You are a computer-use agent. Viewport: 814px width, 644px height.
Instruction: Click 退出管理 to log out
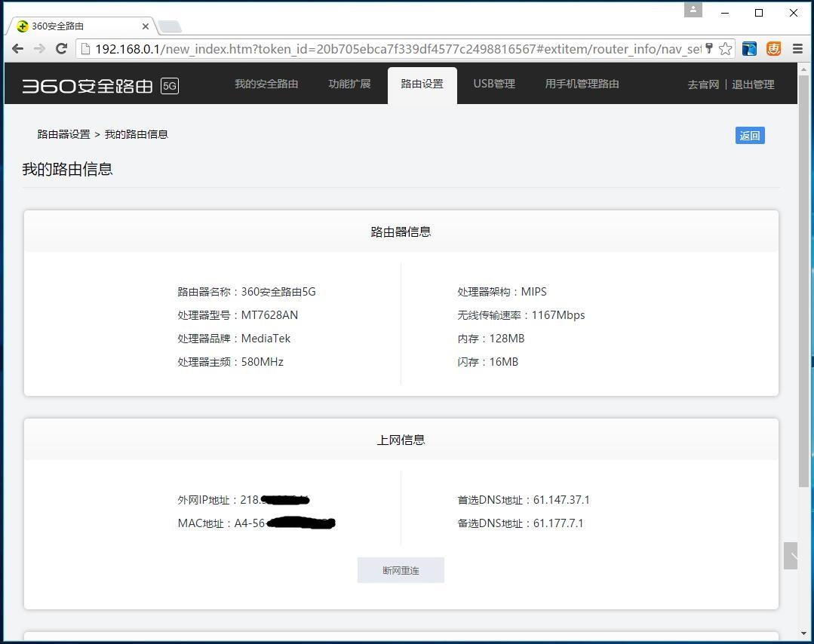pos(752,84)
